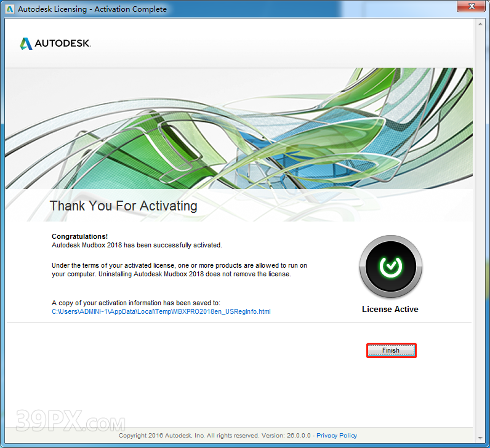This screenshot has height=448, width=490.
Task: Open the Privacy Policy link
Action: coord(337,436)
